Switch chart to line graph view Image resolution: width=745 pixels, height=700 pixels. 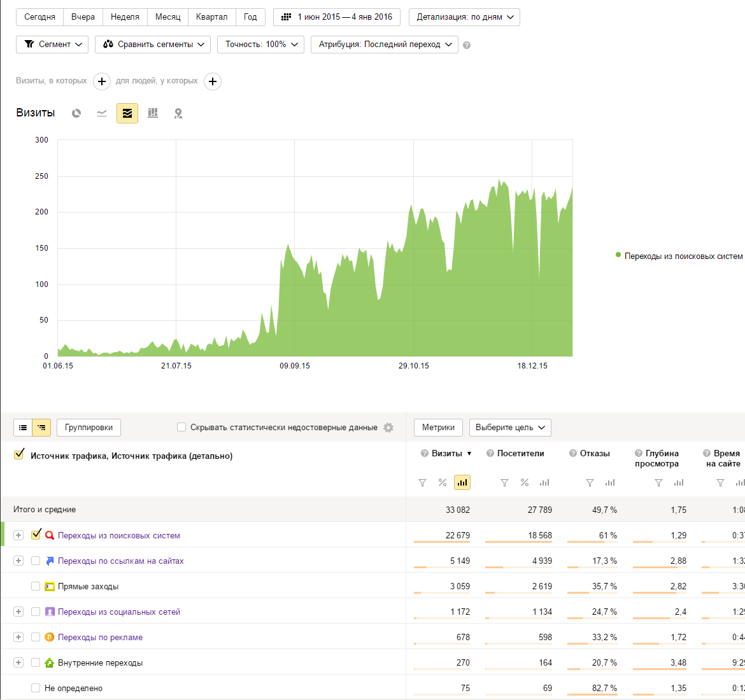(102, 113)
